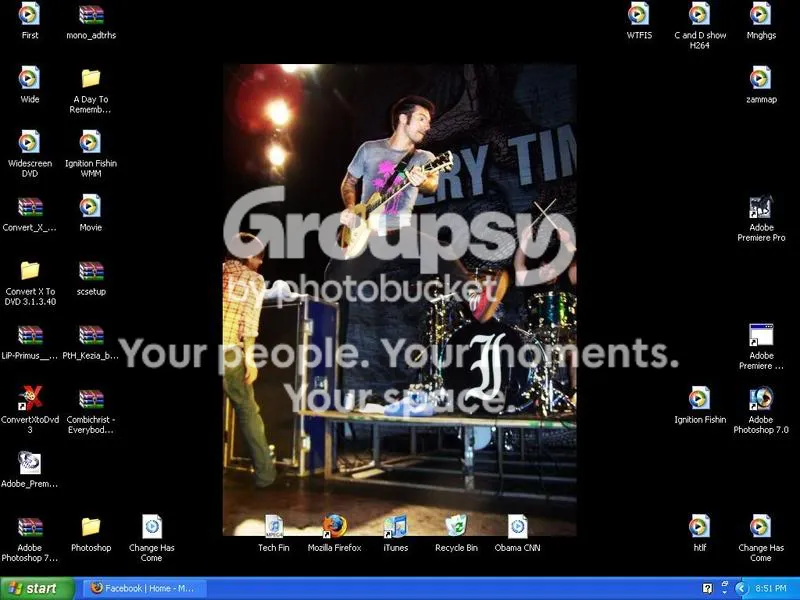This screenshot has height=600, width=800.
Task: Open the Windows start menu
Action: pyautogui.click(x=37, y=588)
